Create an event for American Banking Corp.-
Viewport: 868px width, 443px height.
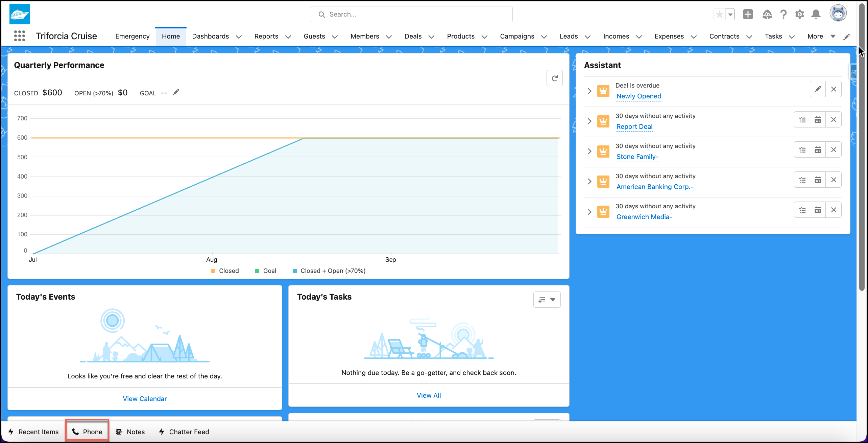point(818,180)
